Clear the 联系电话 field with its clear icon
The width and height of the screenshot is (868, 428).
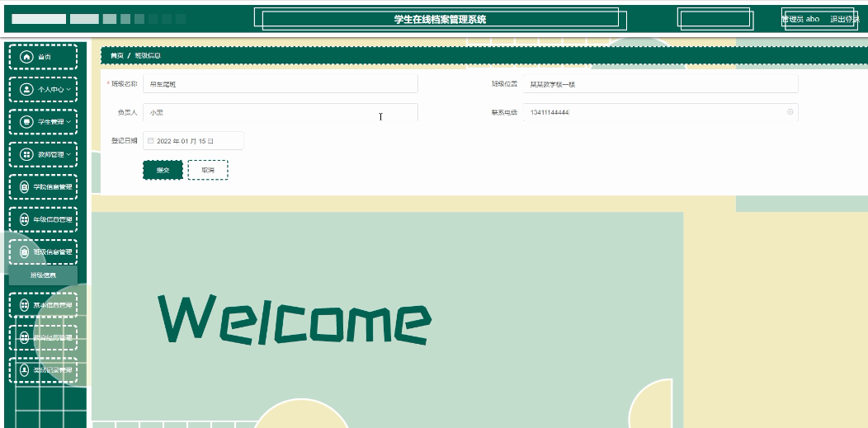click(790, 112)
